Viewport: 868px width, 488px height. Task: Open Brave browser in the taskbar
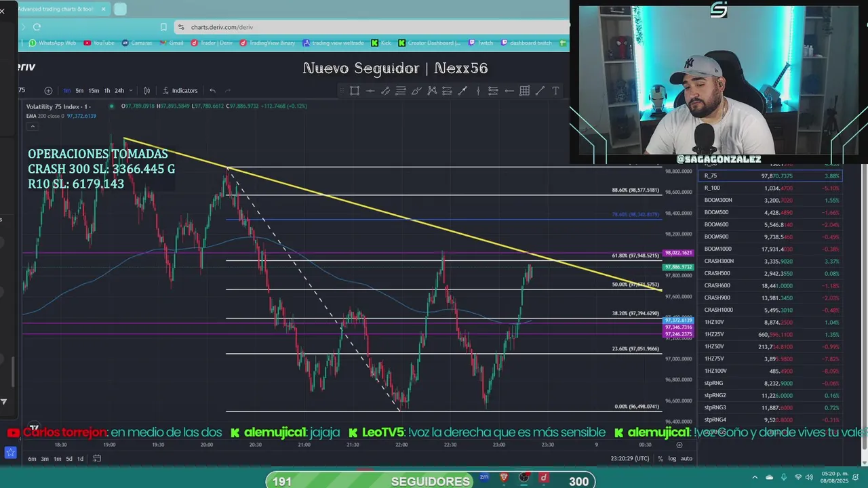504,478
